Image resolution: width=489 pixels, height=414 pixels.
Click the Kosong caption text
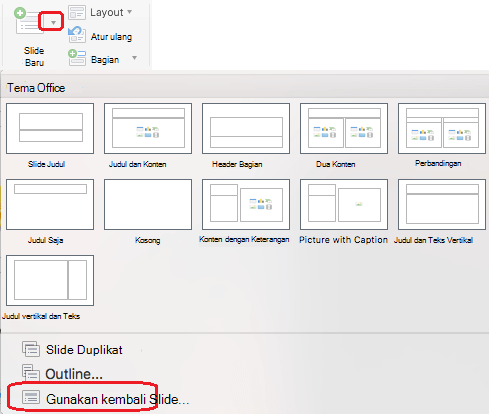click(147, 240)
